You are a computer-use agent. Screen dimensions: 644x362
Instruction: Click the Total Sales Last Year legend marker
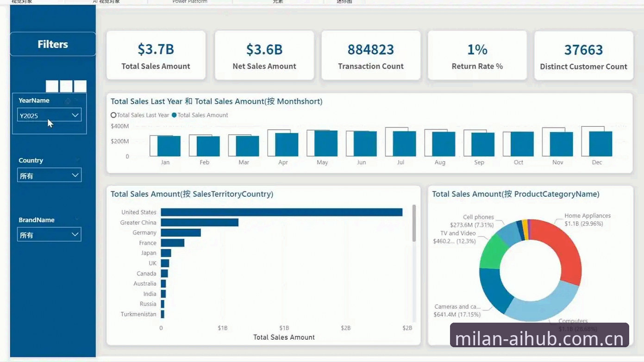click(x=113, y=115)
